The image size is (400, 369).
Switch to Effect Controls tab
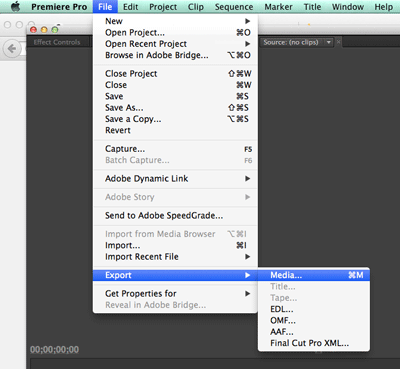pyautogui.click(x=57, y=42)
